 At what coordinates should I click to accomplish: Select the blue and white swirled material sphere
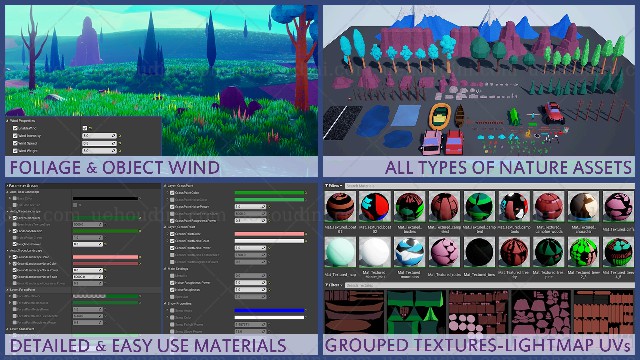[x=409, y=252]
